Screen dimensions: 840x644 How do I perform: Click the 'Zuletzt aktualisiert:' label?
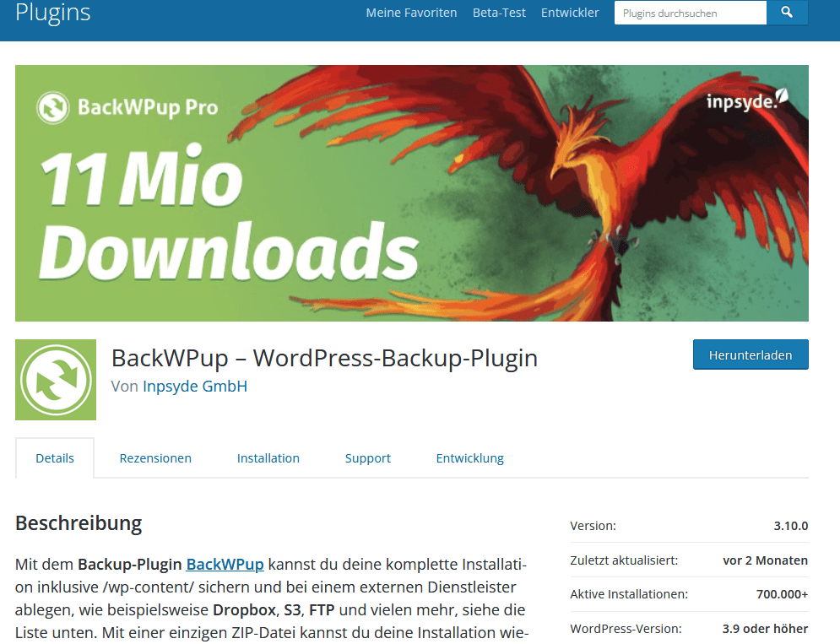[624, 560]
